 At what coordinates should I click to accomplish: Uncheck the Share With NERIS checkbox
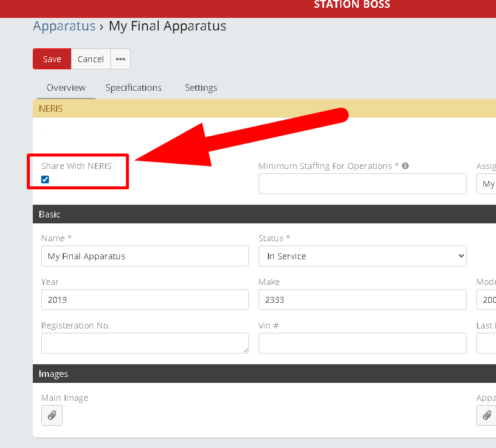click(x=45, y=179)
